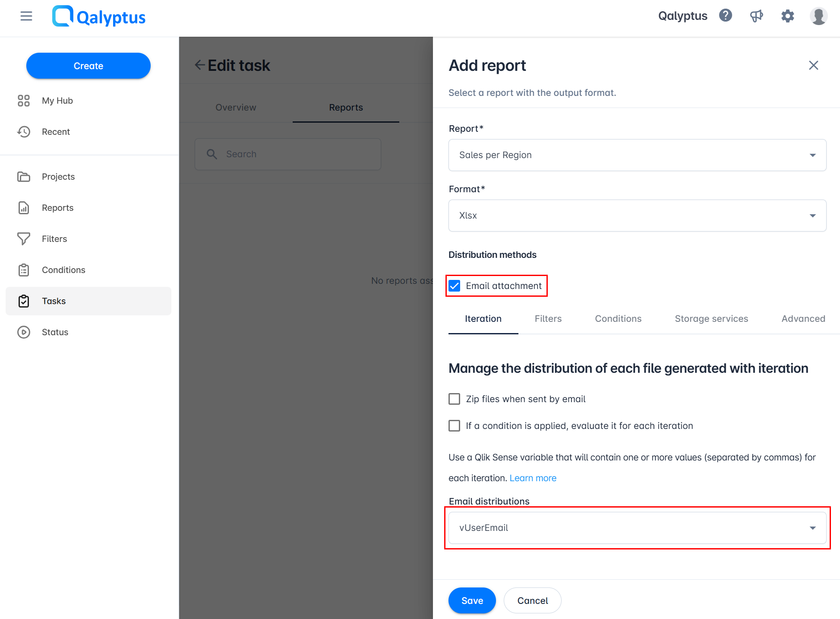Open the My Hub section
Image resolution: width=840 pixels, height=619 pixels.
click(57, 100)
